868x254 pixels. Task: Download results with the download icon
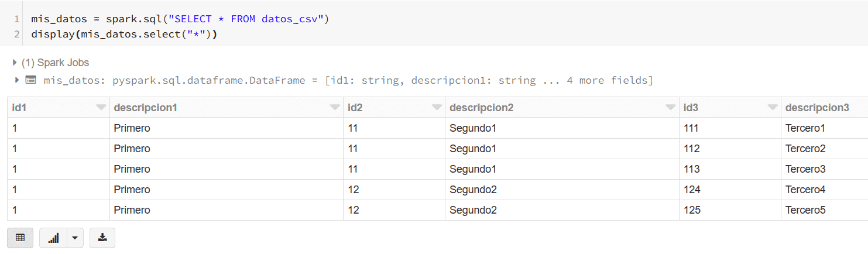pyautogui.click(x=102, y=238)
